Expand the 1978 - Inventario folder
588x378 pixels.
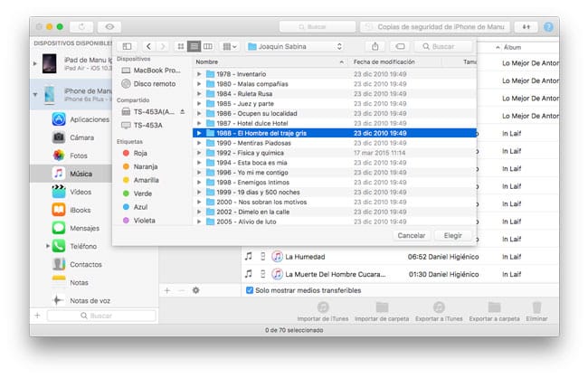(199, 73)
